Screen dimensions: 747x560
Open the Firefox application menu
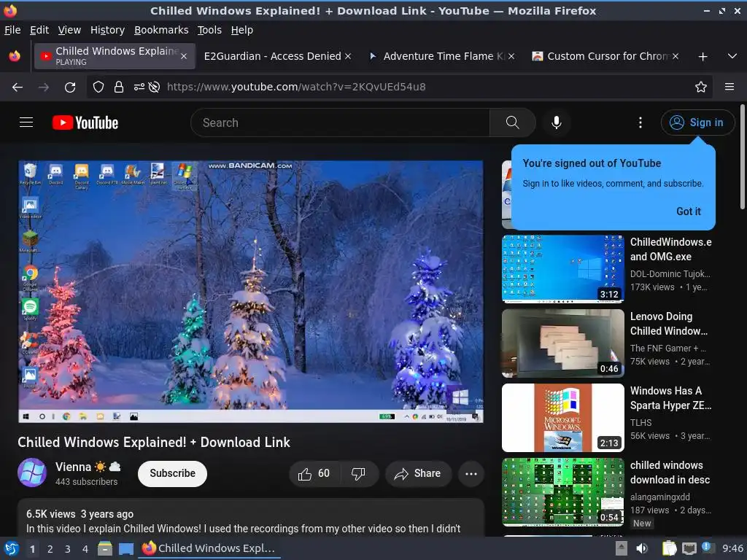(729, 87)
